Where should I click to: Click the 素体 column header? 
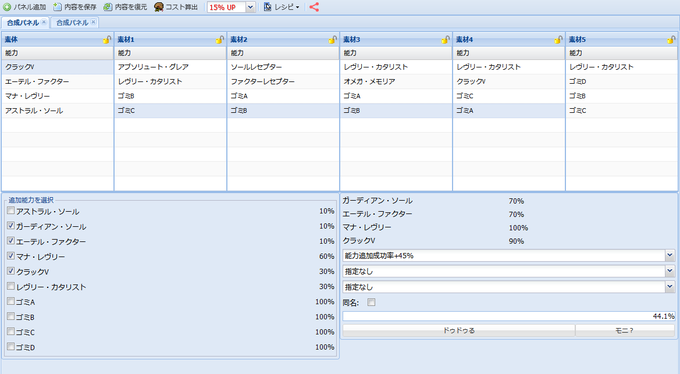pos(58,39)
